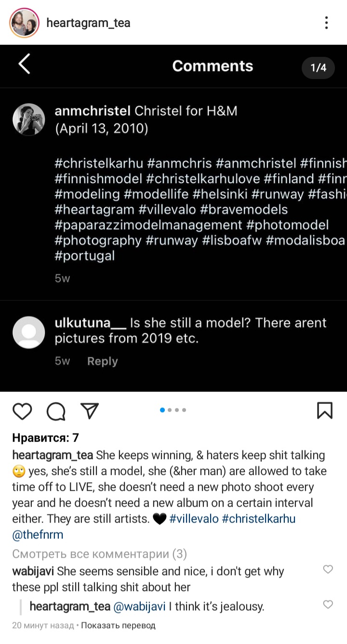Open the heartagram_tea username in the header
The image size is (347, 644).
[x=88, y=23]
